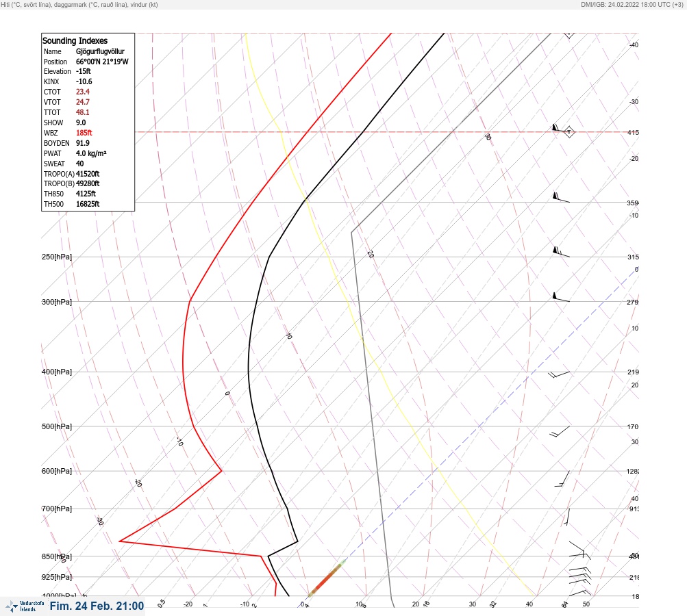Click the wind barb at 600 hPa
687x616 pixels.
pyautogui.click(x=562, y=479)
